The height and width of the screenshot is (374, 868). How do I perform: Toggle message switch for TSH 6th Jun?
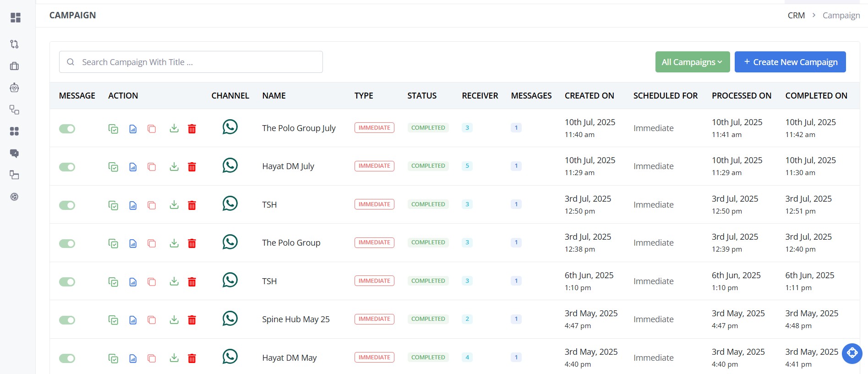(x=67, y=282)
